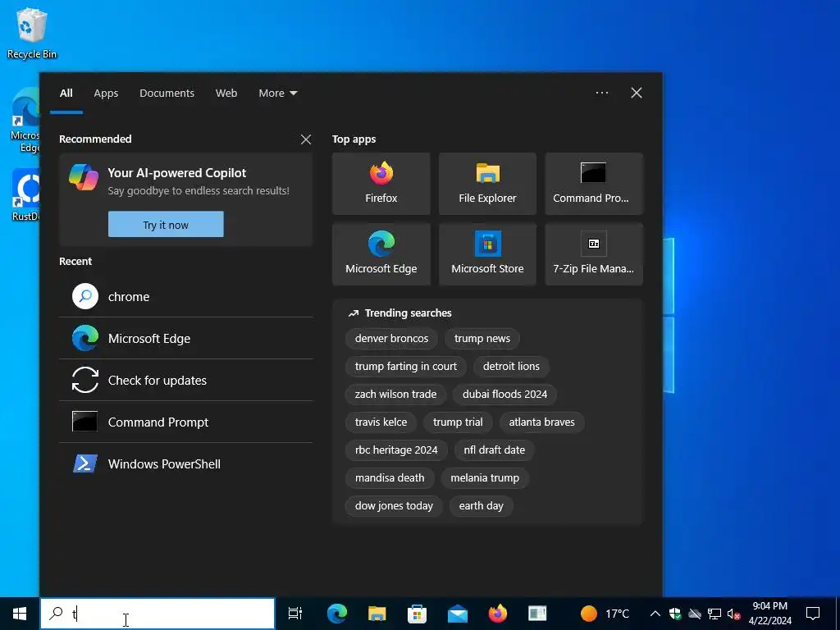The height and width of the screenshot is (630, 840).
Task: Open the clock showing 9:04 PM
Action: 769,614
